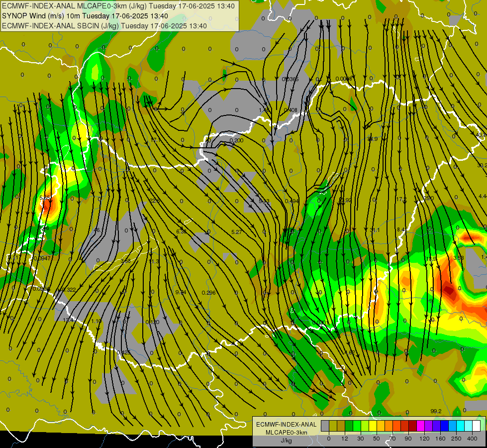Viewport: 487px width, 448px height.
Task: Click the map value 0.322
Action: tap(69, 290)
